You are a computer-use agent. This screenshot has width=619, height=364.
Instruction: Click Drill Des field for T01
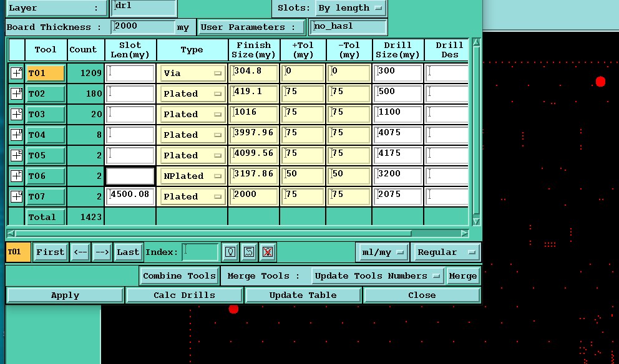coord(447,74)
